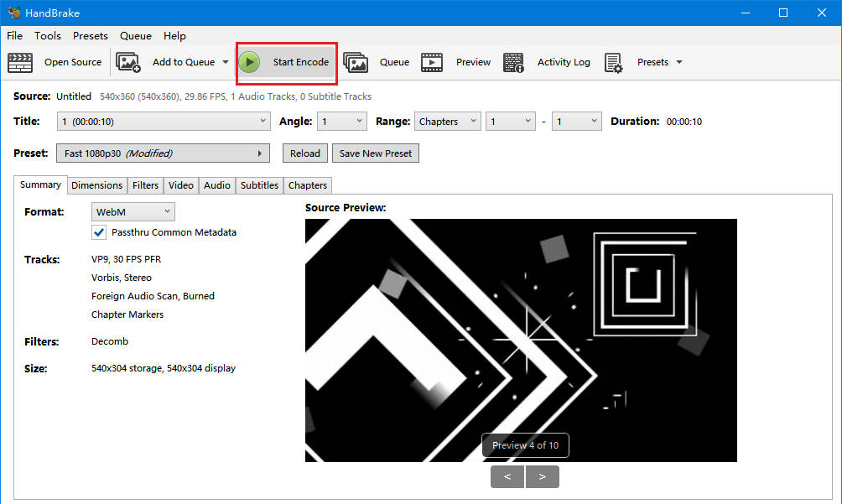Show previous preview image

[507, 476]
